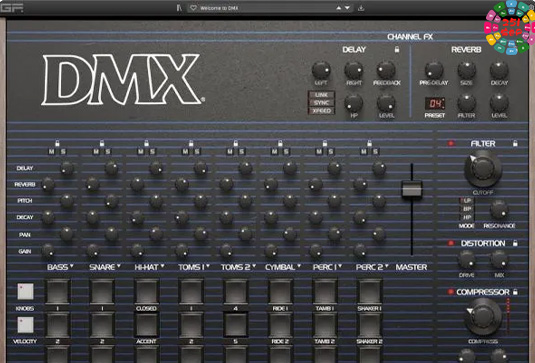Lock the TOMS 1 channel via its padlock
This screenshot has height=363, width=535.
[191, 143]
